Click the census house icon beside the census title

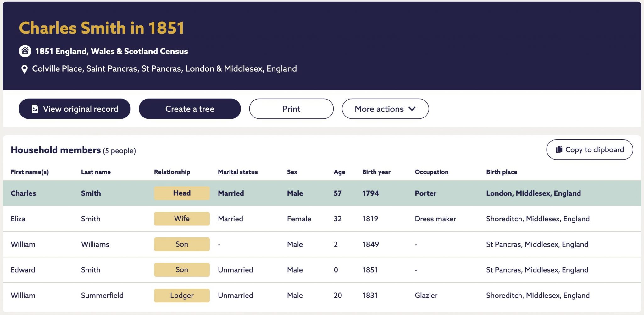point(25,51)
